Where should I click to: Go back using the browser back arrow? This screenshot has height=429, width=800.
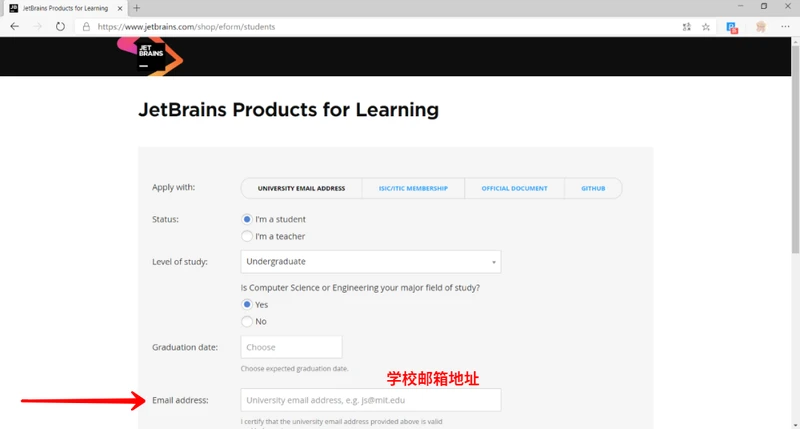point(14,27)
